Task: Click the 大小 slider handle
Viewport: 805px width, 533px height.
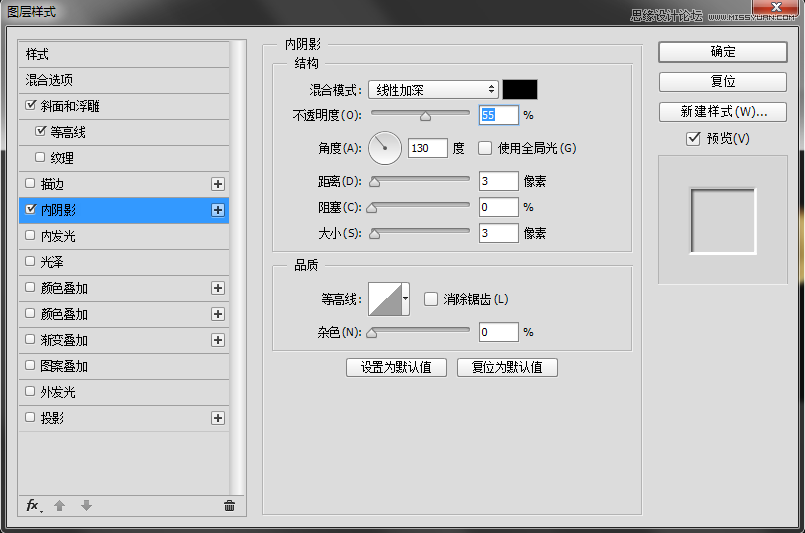Action: (375, 234)
